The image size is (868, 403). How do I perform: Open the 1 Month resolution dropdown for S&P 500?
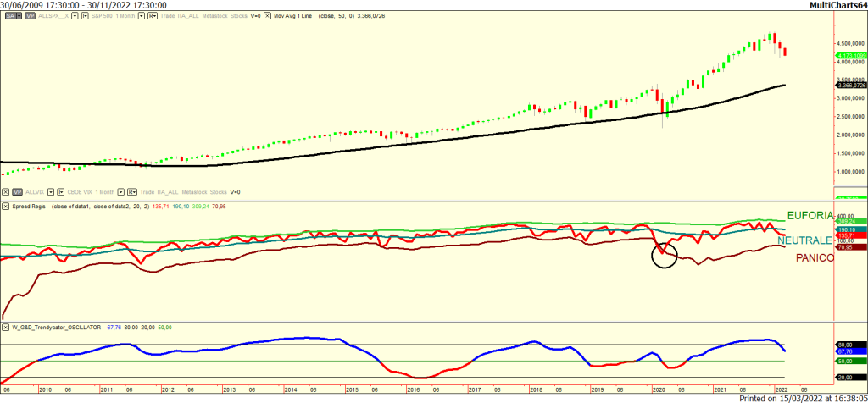(x=140, y=16)
